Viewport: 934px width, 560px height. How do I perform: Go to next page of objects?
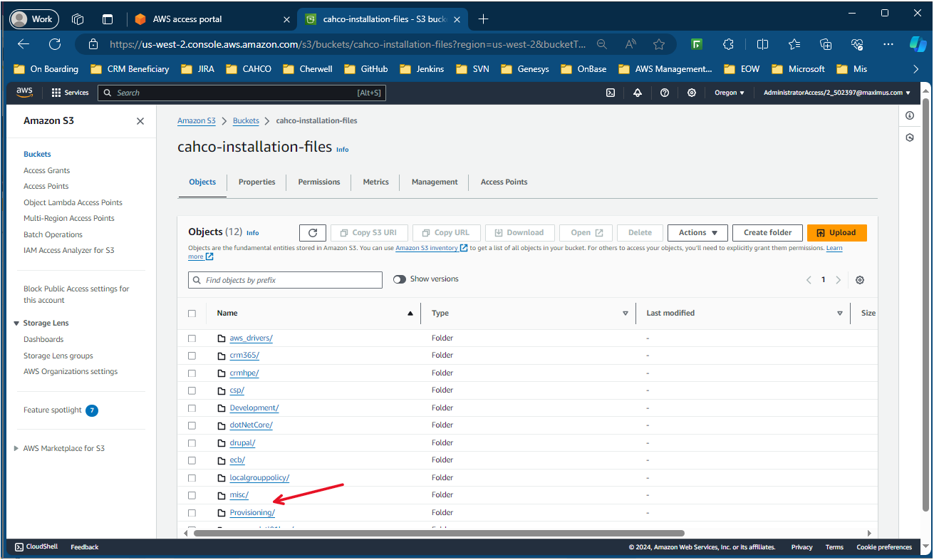coord(839,280)
